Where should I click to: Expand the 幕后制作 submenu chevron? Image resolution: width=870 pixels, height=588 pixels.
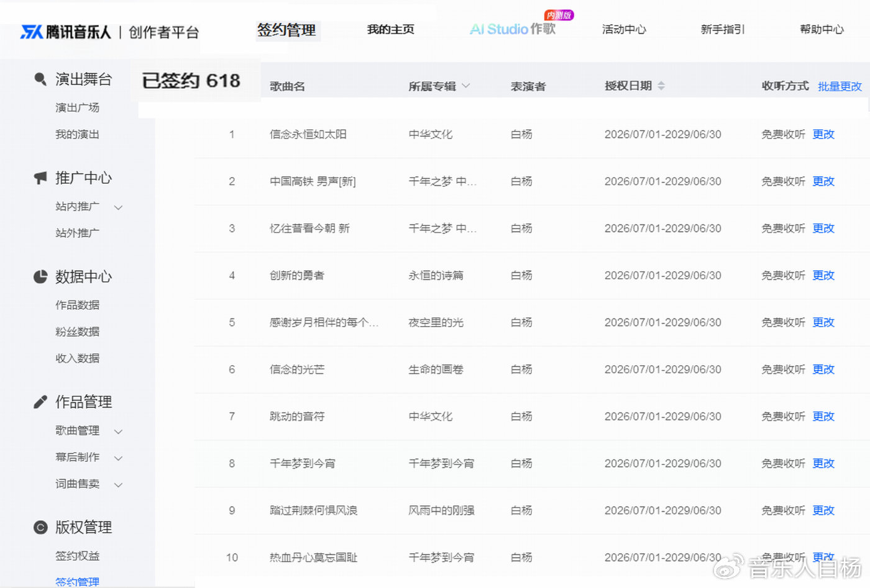118,458
